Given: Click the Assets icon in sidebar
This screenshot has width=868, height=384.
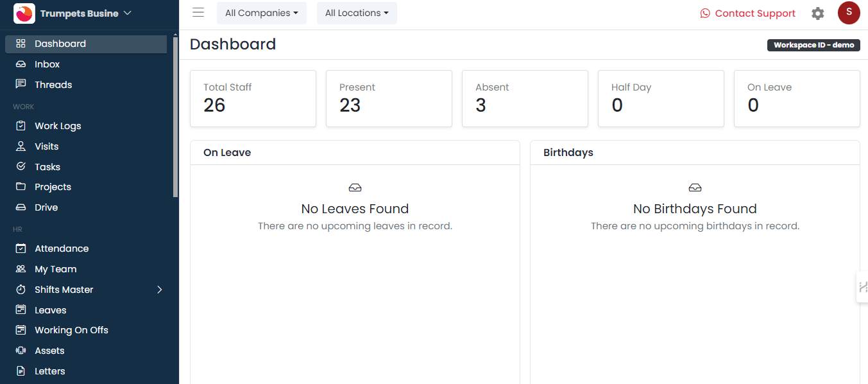Looking at the screenshot, I should (21, 351).
